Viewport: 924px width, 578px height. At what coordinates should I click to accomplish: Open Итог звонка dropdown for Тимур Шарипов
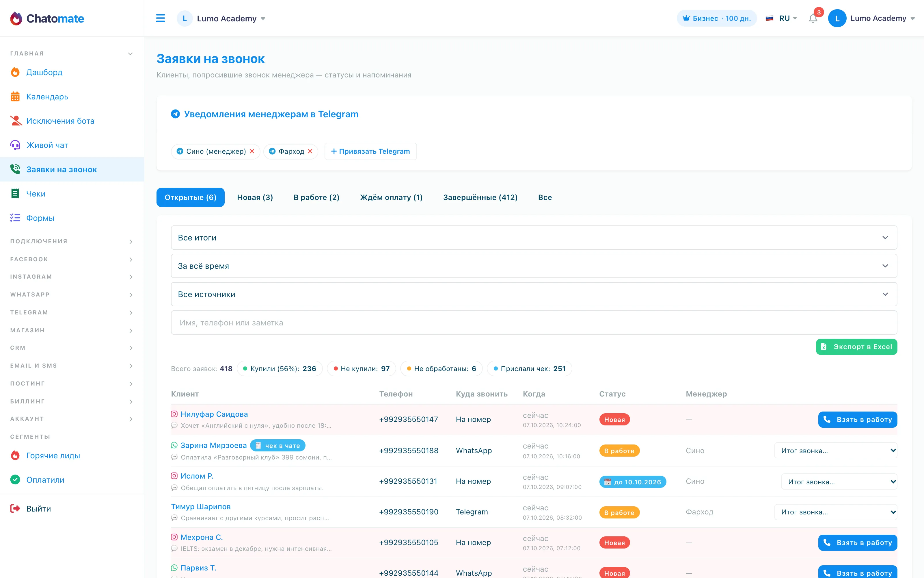[x=836, y=512]
